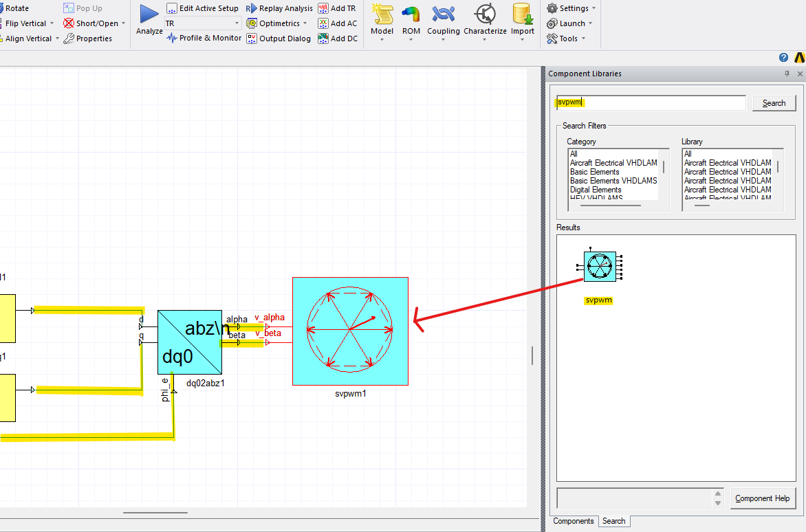The height and width of the screenshot is (532, 806).
Task: Expand the Optimetrics dropdown
Action: click(305, 23)
